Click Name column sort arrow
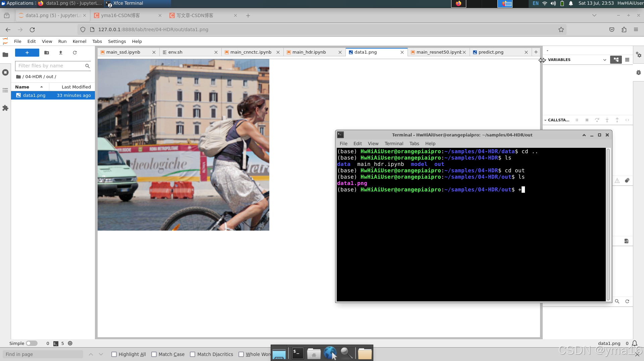 point(42,87)
